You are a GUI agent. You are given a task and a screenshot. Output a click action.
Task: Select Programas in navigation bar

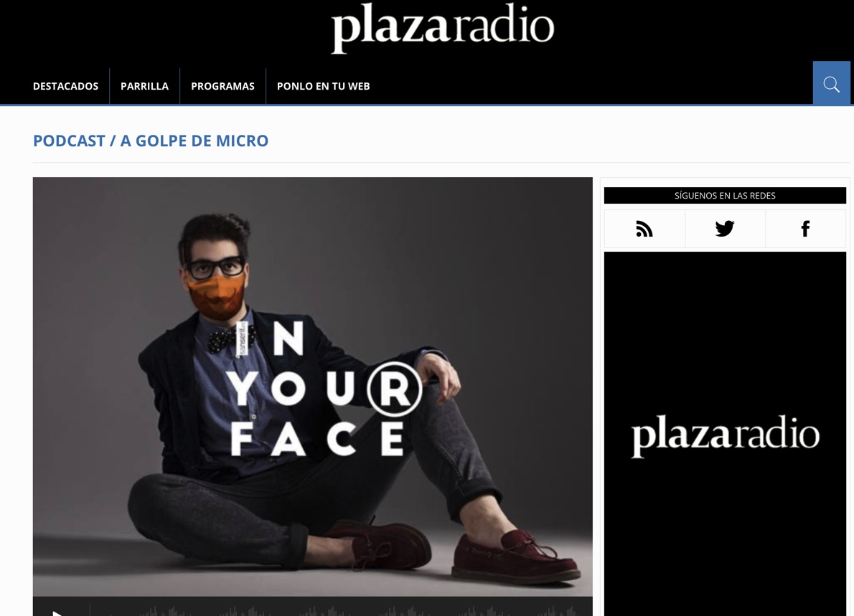click(x=222, y=86)
